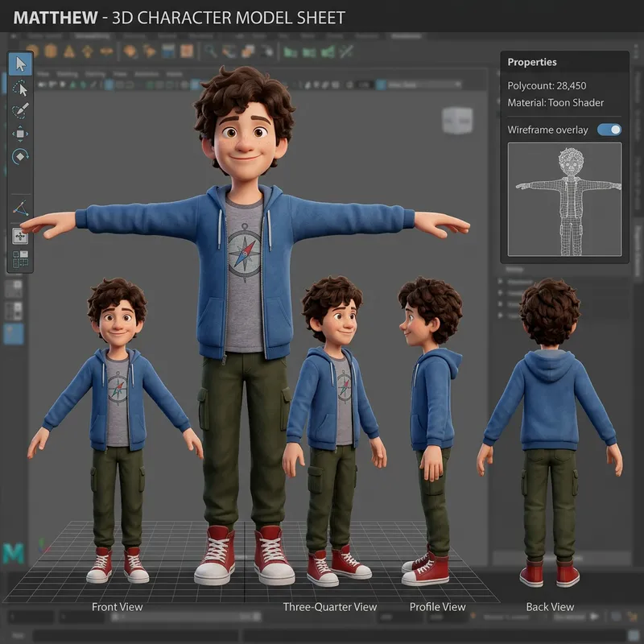This screenshot has height=644, width=644.
Task: Click the Front View label
Action: (x=117, y=606)
